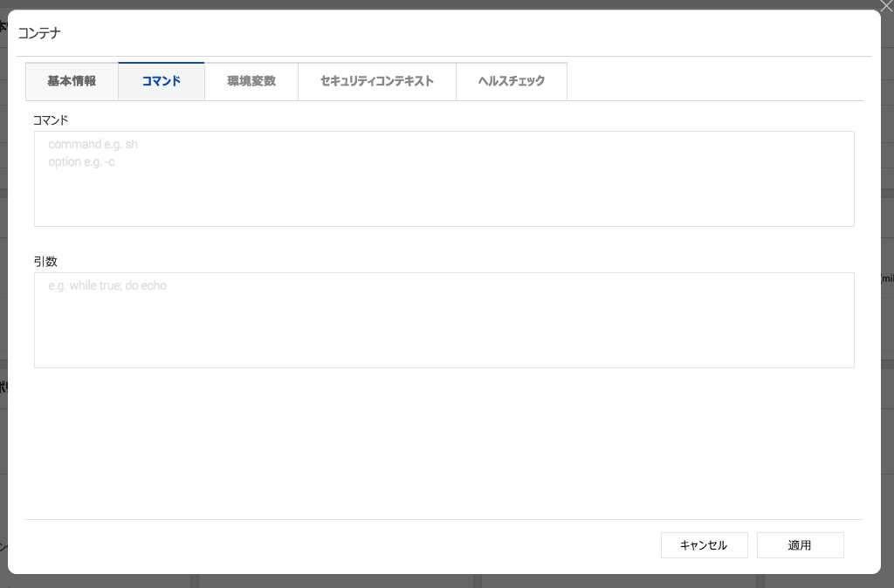Click footer area left of キャンセル button
This screenshot has width=894, height=588.
click(x=349, y=545)
